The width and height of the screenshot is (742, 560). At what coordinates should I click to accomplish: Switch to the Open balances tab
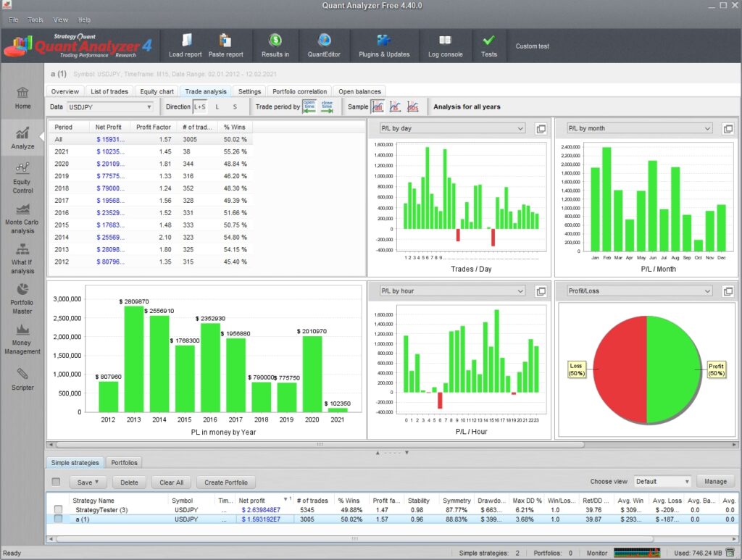[x=359, y=91]
